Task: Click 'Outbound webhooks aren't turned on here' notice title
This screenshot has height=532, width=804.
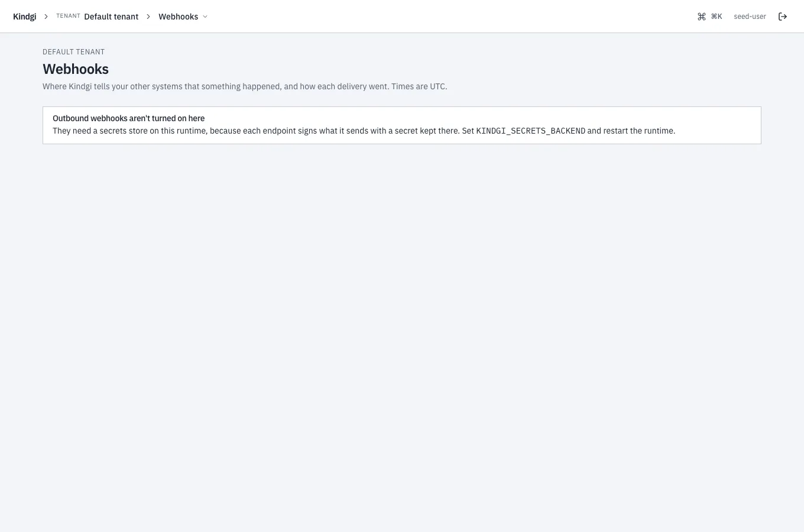Action: pyautogui.click(x=128, y=118)
